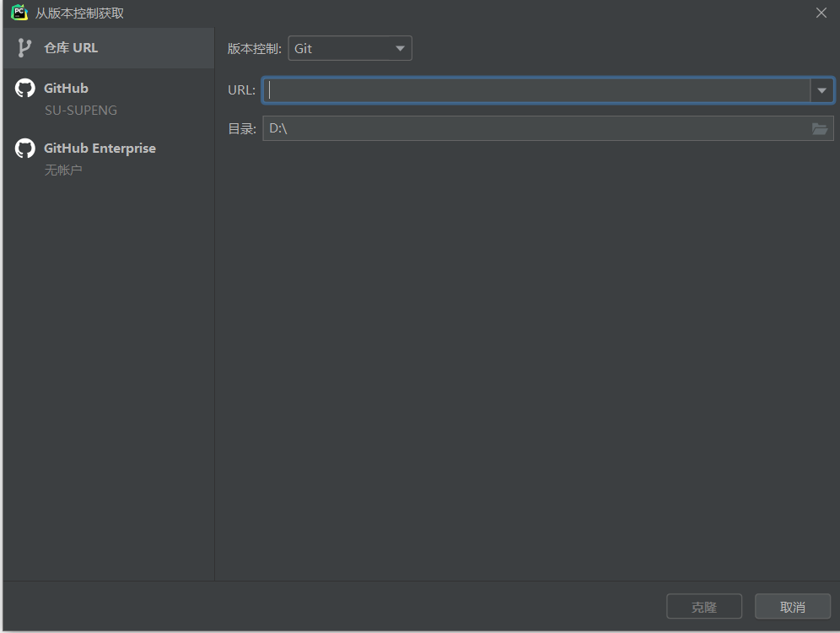Click the SU-SUPENG account name
The height and width of the screenshot is (633, 840).
click(x=81, y=111)
